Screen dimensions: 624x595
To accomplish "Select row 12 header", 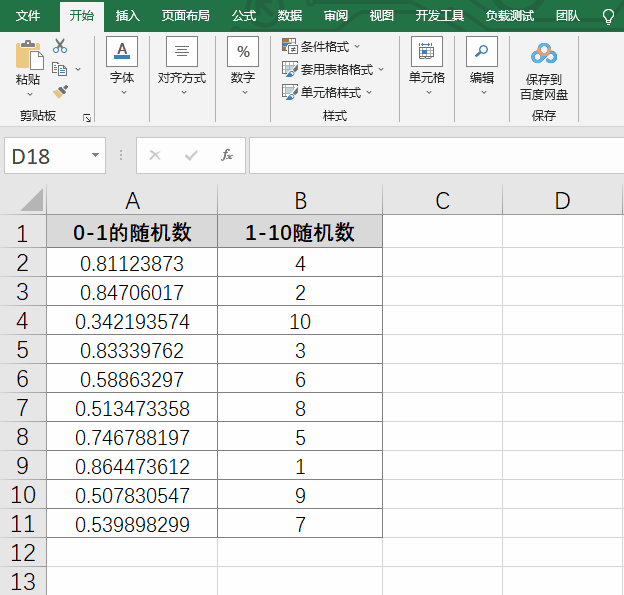I will click(x=23, y=552).
